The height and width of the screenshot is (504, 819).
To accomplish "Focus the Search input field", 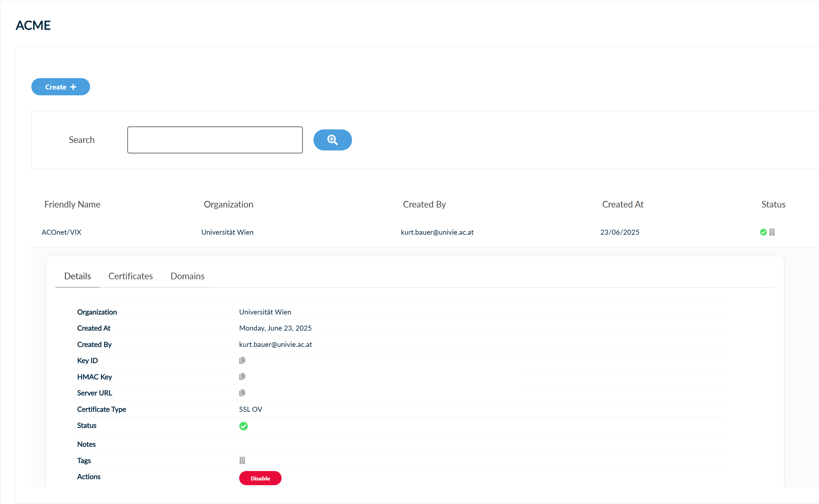I will [215, 140].
